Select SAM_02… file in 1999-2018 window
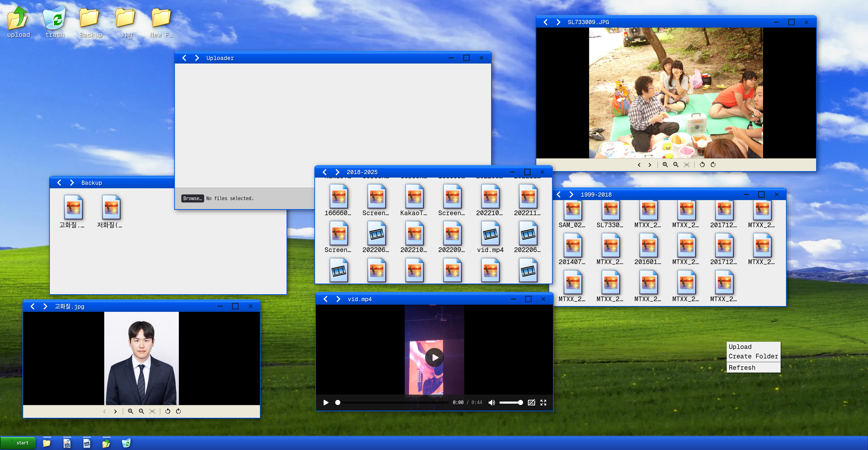Screen dimensions: 868x450 coord(572,214)
